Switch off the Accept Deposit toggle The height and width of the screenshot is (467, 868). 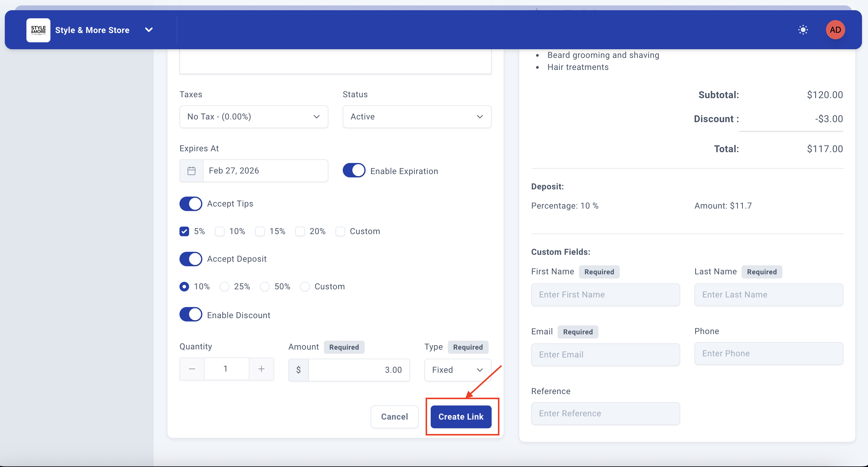click(x=191, y=259)
